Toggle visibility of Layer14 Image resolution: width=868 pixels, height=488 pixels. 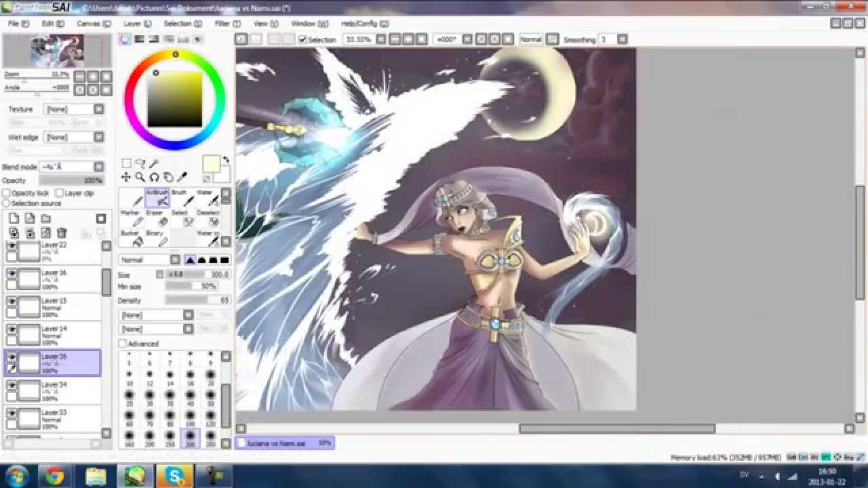(12, 329)
